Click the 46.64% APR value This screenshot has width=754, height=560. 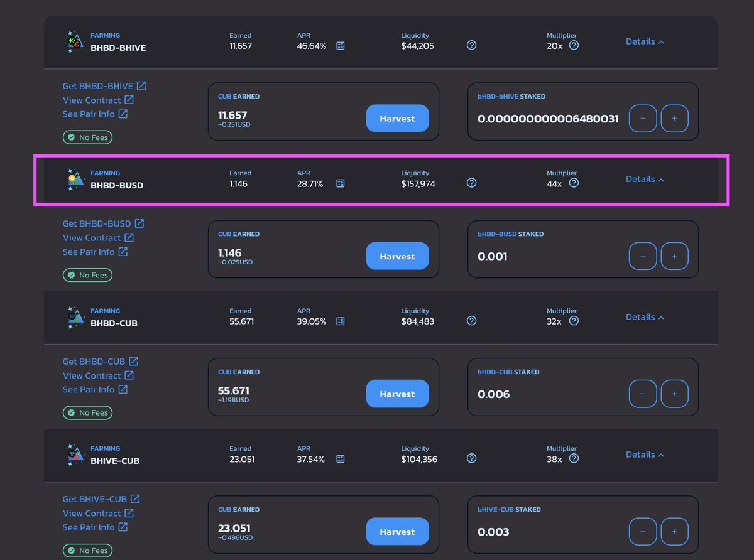click(312, 46)
